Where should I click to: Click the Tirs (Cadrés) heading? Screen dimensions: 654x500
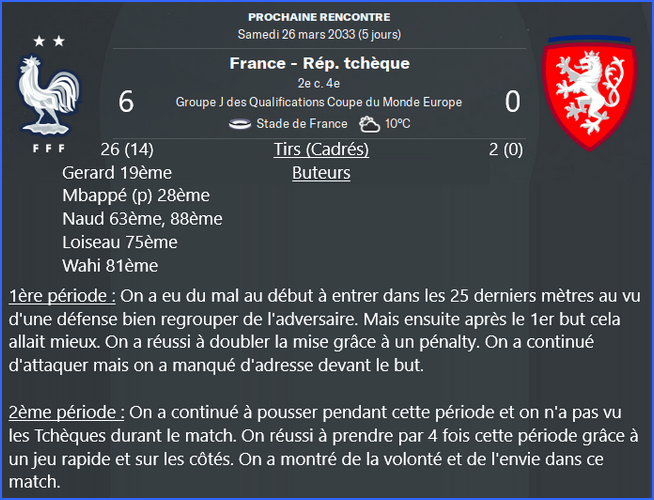321,150
